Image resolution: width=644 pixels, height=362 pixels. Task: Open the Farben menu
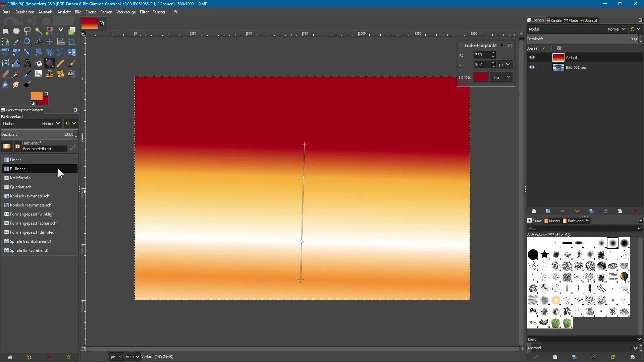click(x=106, y=12)
